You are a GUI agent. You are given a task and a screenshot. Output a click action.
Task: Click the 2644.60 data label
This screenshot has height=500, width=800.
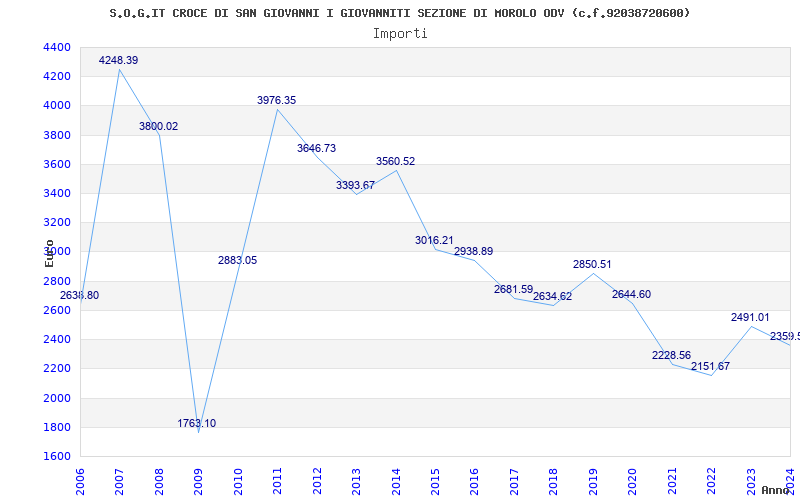click(632, 294)
